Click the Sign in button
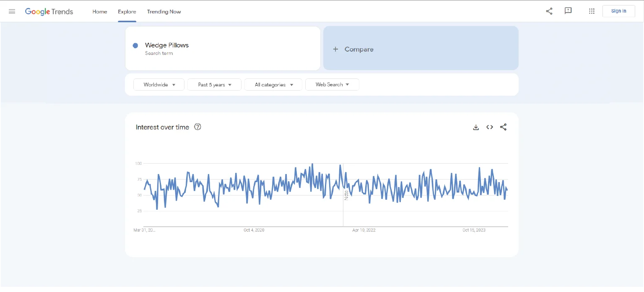This screenshot has width=644, height=292. click(x=618, y=11)
